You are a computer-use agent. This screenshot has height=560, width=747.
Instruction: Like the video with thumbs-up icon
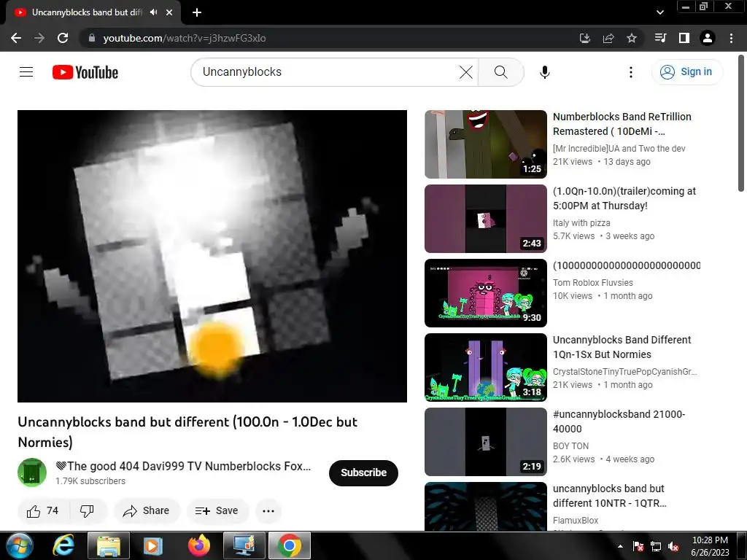click(x=43, y=511)
